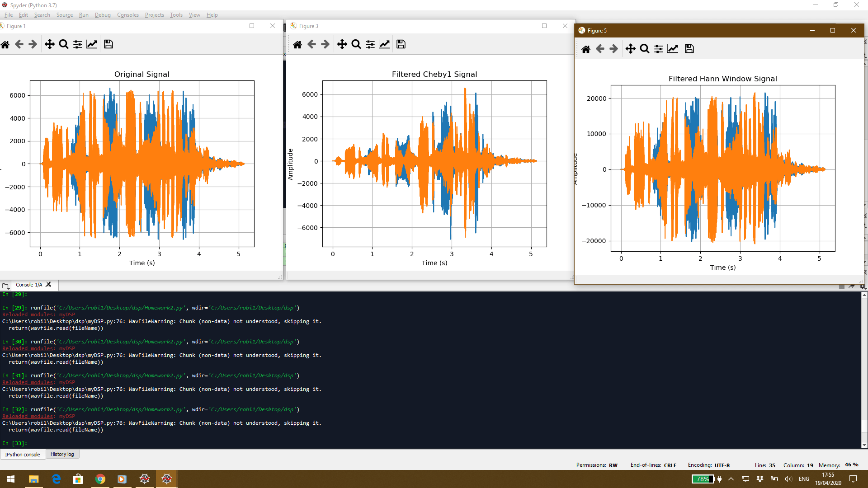
Task: Open the browse tabs button beside Console 1/A
Action: click(5, 286)
